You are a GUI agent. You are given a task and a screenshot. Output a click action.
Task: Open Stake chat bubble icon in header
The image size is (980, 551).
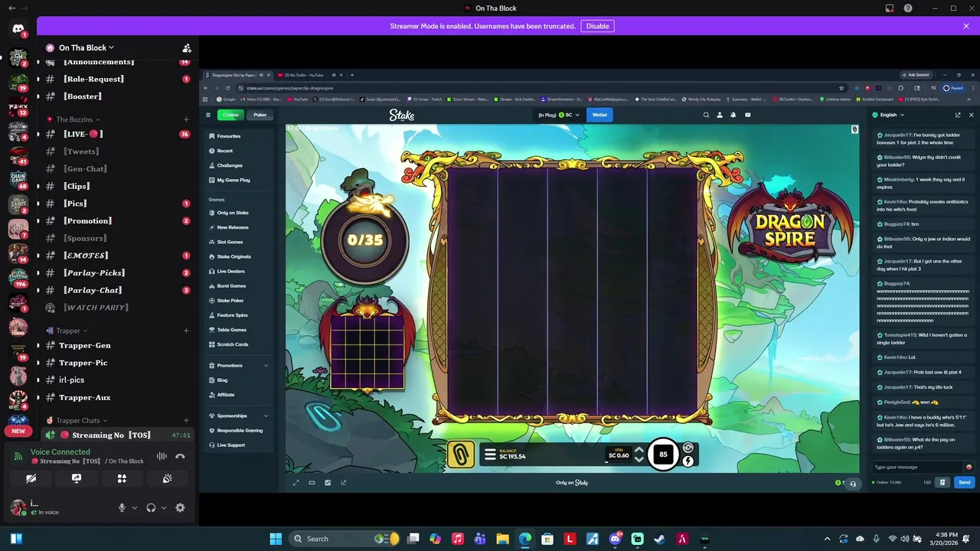pos(747,115)
